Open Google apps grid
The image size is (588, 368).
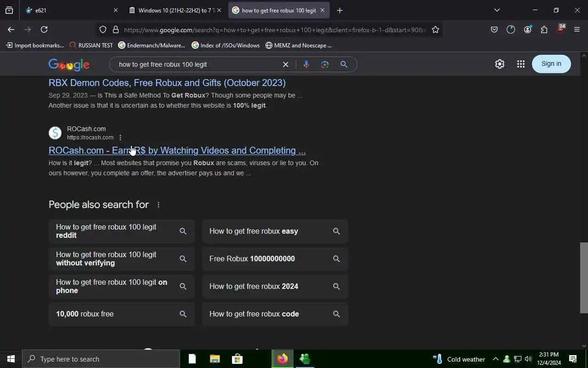[x=520, y=64]
